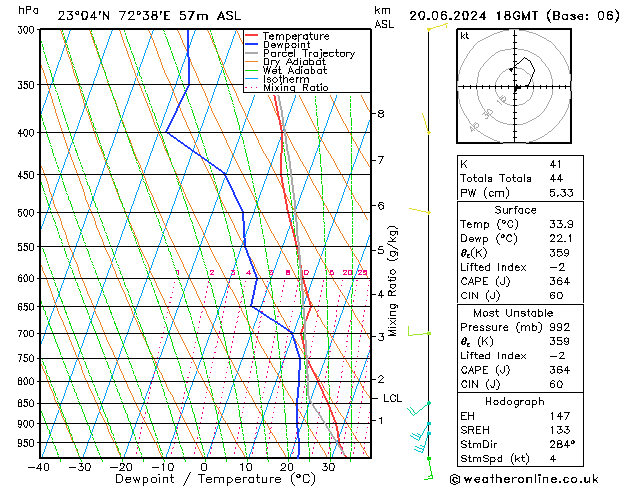Click the 'Isotherm' legend label
This screenshot has width=629, height=486.
(x=286, y=79)
